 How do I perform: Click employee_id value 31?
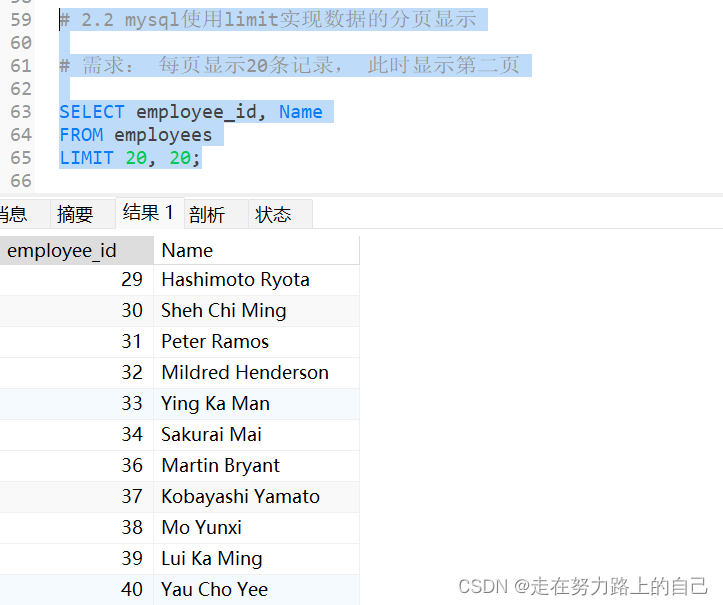coord(77,342)
